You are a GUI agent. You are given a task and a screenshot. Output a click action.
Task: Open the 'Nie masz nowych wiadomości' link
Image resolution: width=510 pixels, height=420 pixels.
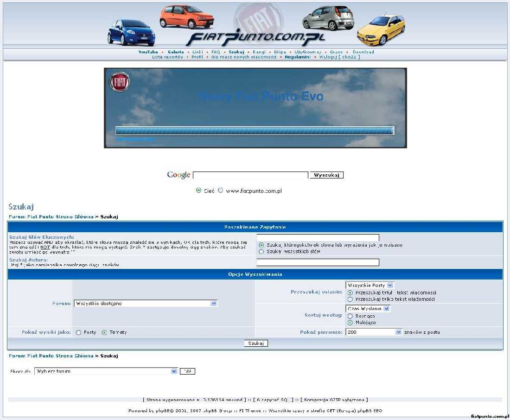point(243,57)
